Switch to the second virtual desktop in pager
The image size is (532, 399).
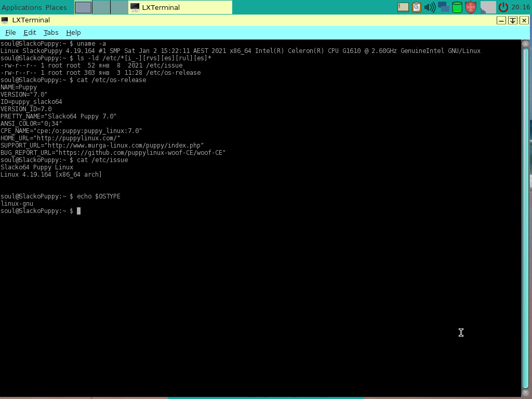click(101, 7)
